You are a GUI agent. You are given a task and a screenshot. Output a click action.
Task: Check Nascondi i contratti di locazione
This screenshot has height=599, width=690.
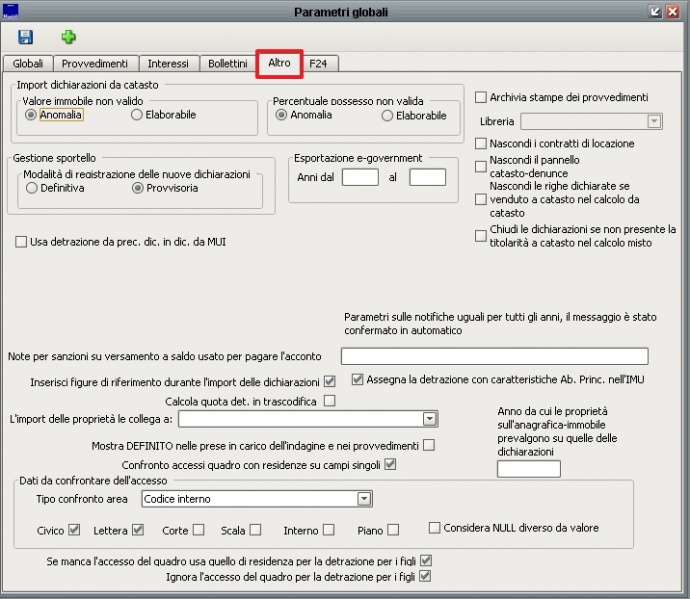click(481, 144)
